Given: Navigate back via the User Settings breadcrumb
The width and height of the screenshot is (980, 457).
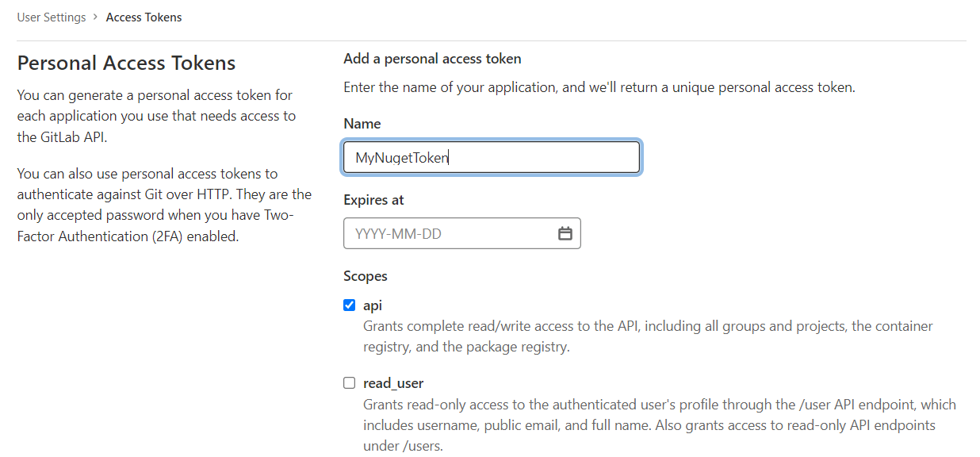Looking at the screenshot, I should click(x=51, y=17).
